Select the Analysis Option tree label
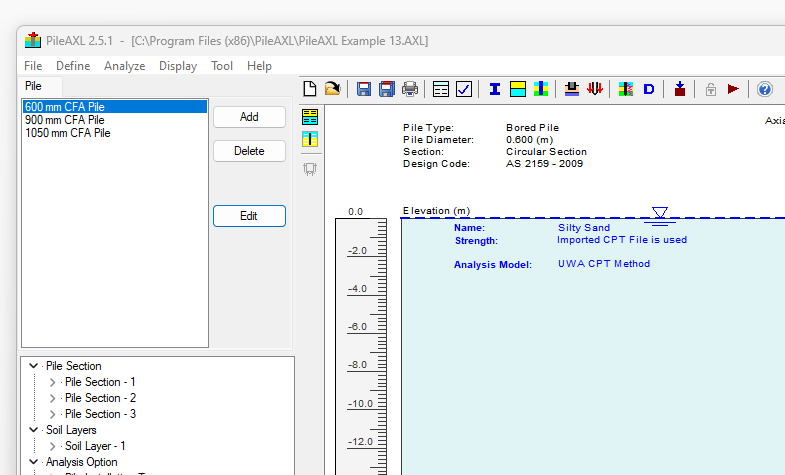Viewport: 785px width, 475px height. click(82, 462)
